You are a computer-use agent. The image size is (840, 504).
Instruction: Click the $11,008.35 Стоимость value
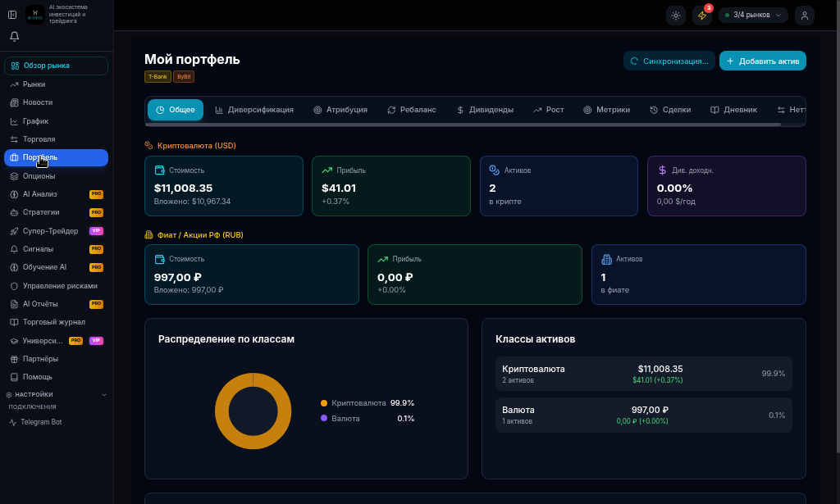[183, 188]
